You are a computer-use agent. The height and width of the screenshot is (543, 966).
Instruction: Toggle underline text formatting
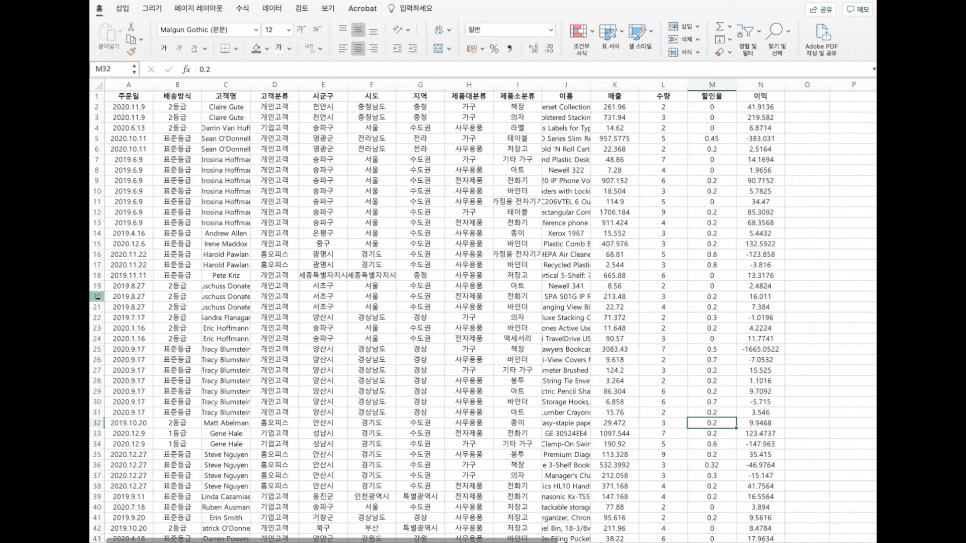tap(194, 48)
